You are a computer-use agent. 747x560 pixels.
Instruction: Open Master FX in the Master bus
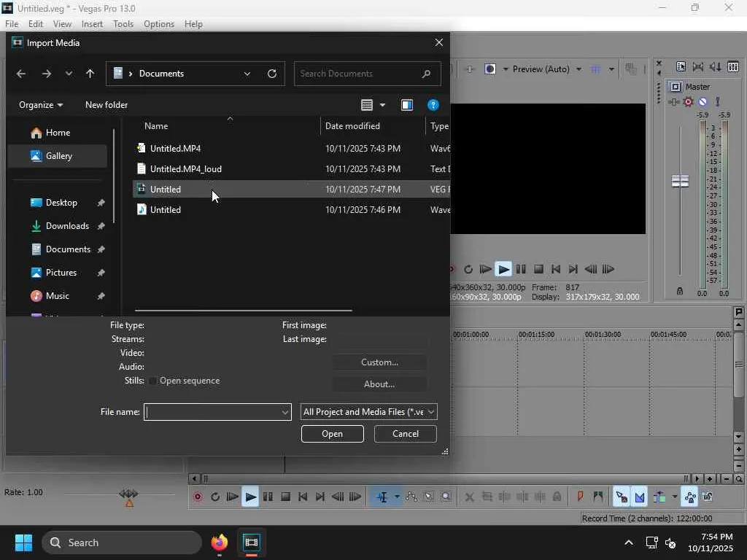[673, 101]
